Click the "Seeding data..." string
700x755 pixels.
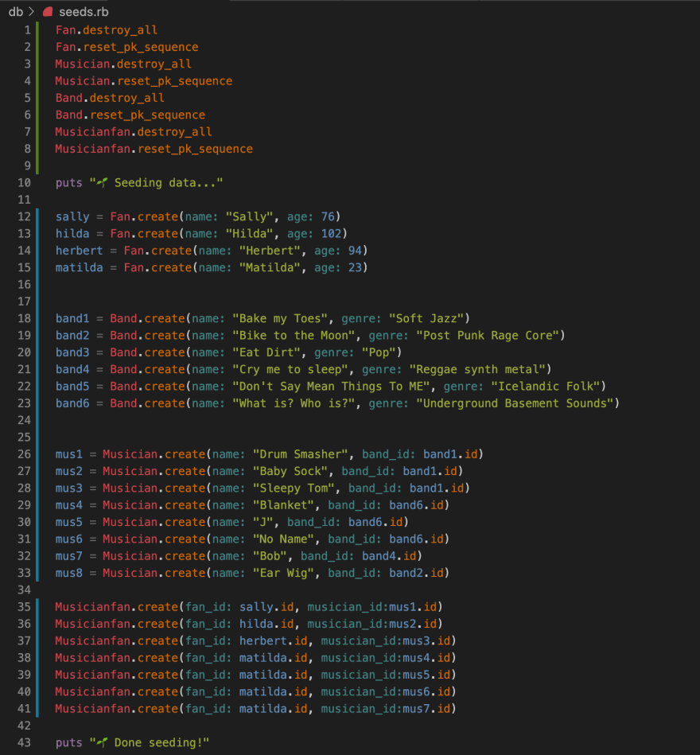point(156,182)
